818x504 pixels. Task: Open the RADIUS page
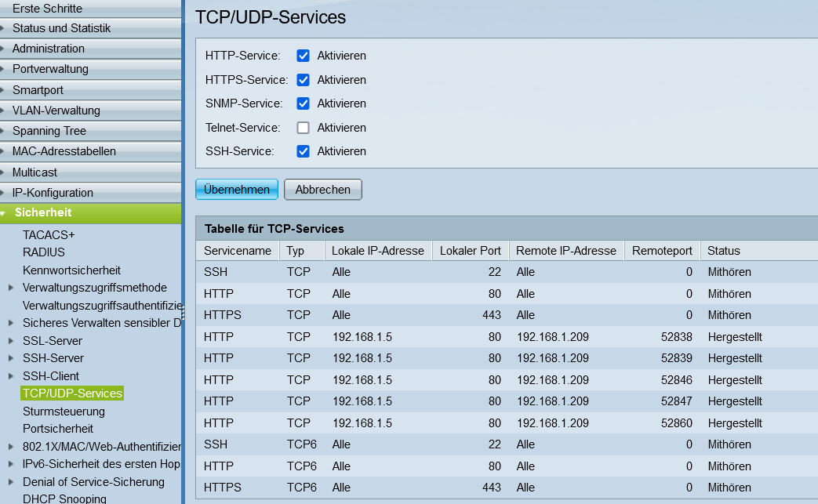pyautogui.click(x=44, y=252)
